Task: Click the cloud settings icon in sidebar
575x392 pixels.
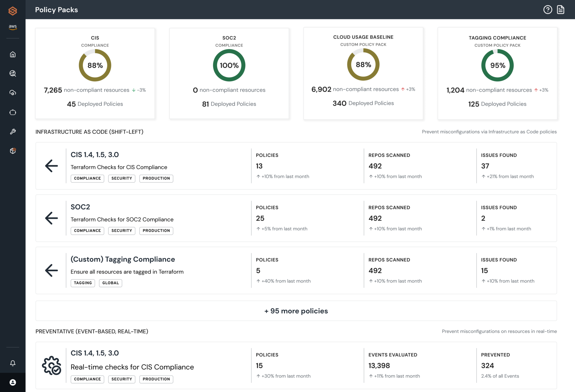Action: [13, 93]
